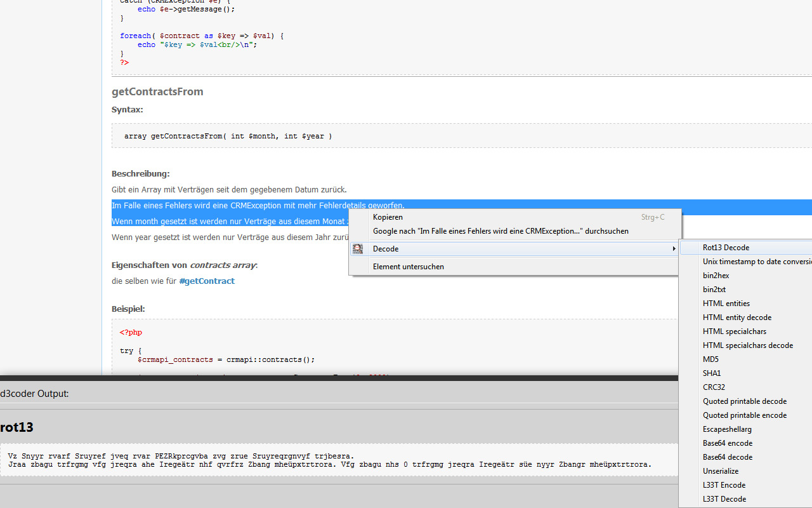Click the getContractsFrom heading

tap(157, 91)
